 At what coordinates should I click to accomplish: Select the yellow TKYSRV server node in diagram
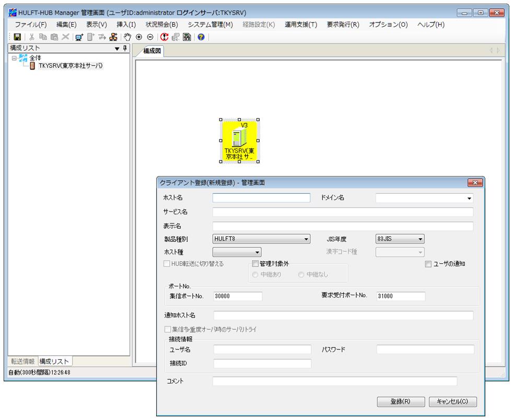(239, 141)
